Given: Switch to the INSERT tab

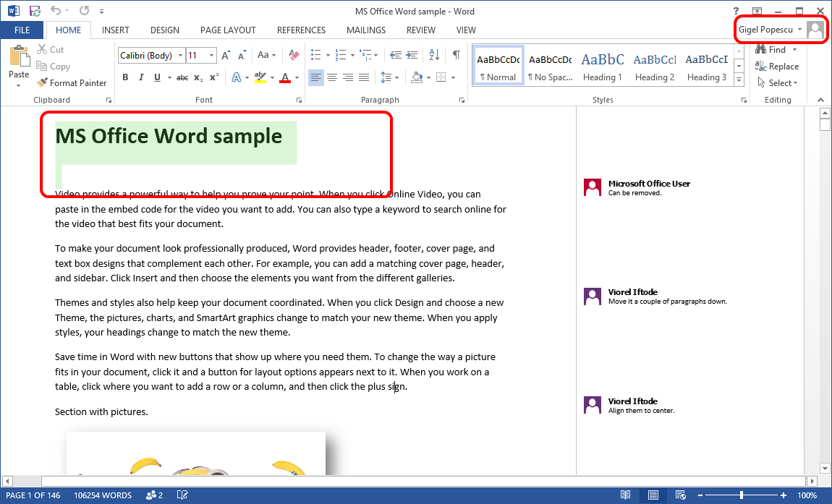Looking at the screenshot, I should 115,30.
